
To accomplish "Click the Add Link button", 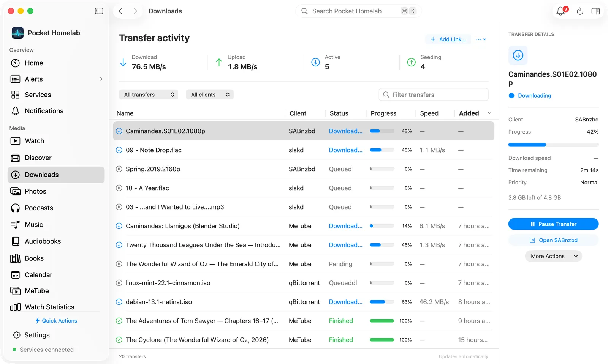I will point(448,39).
